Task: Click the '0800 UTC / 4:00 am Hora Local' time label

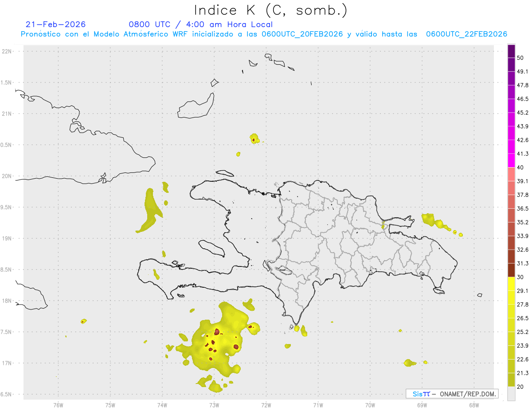Action: click(200, 24)
